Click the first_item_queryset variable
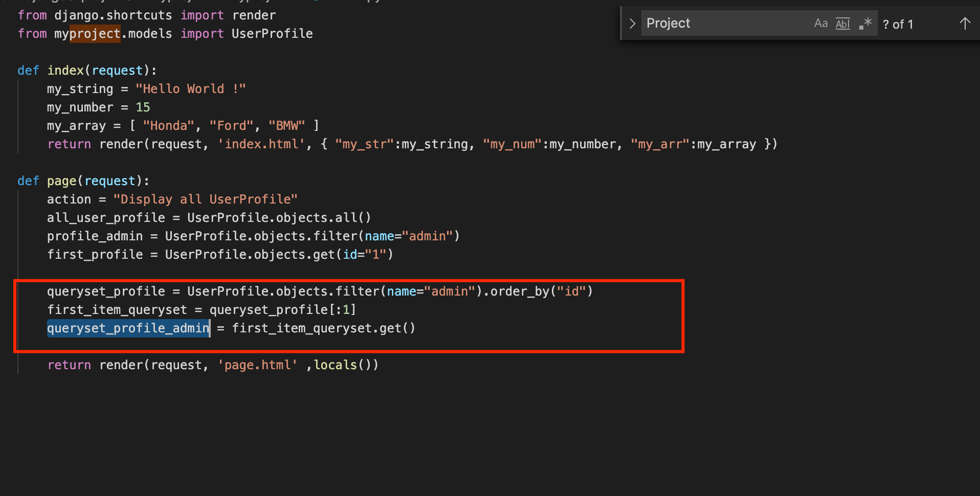Image resolution: width=980 pixels, height=496 pixels. (117, 309)
